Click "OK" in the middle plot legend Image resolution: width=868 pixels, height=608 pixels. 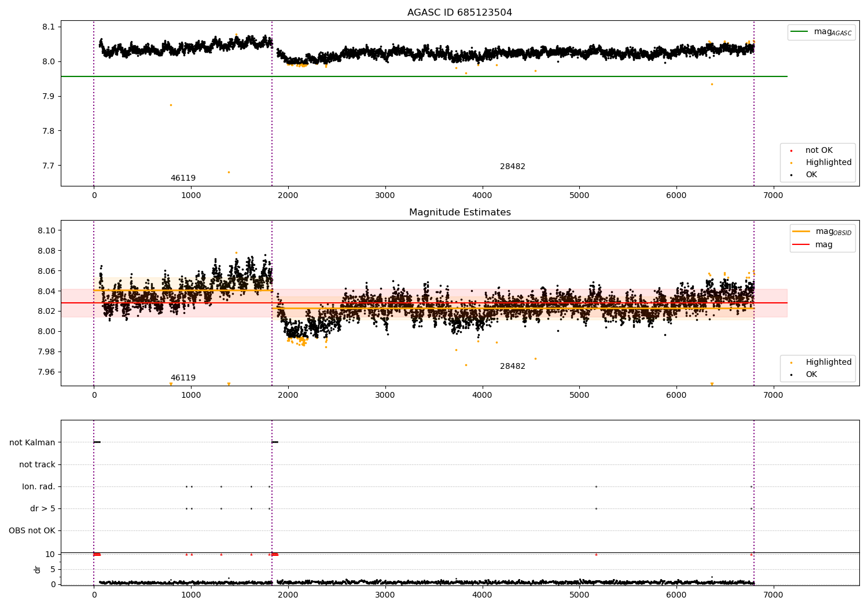(x=811, y=374)
